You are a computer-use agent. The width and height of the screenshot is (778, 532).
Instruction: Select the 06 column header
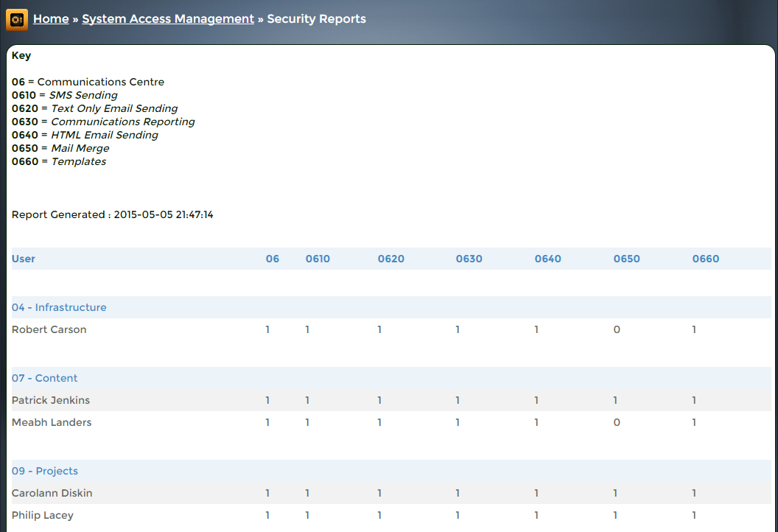(273, 259)
